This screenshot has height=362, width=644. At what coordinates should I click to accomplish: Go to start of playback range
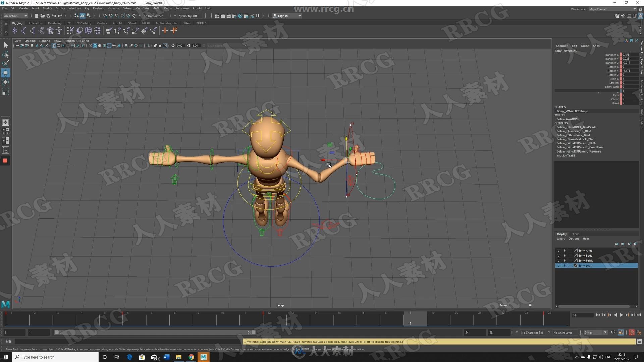598,315
